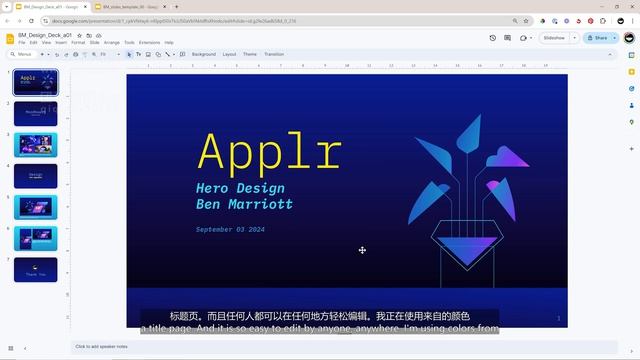Click the New slide plus icon
Image resolution: width=640 pixels, height=360 pixels.
[x=42, y=54]
